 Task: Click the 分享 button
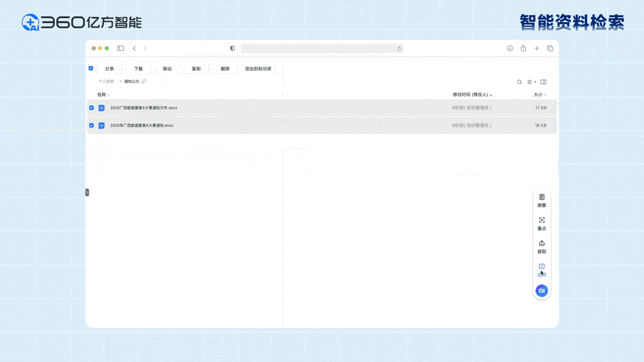click(109, 69)
